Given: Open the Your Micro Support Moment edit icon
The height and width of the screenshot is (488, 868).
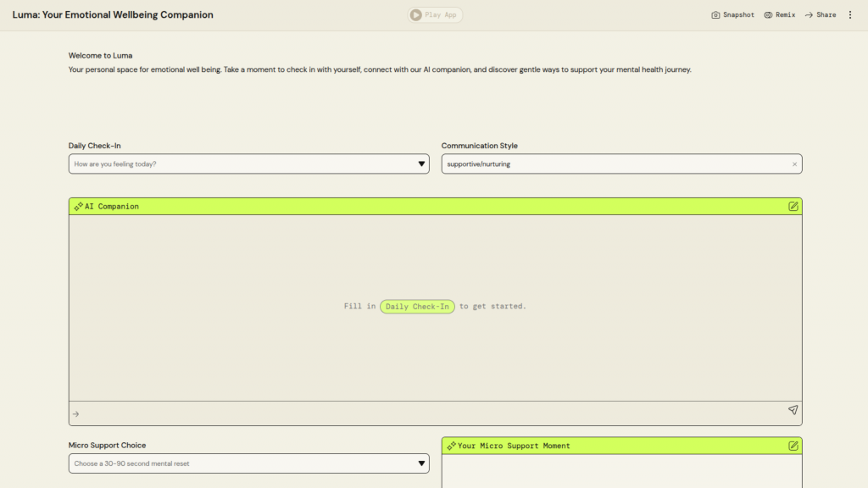Looking at the screenshot, I should (x=793, y=446).
